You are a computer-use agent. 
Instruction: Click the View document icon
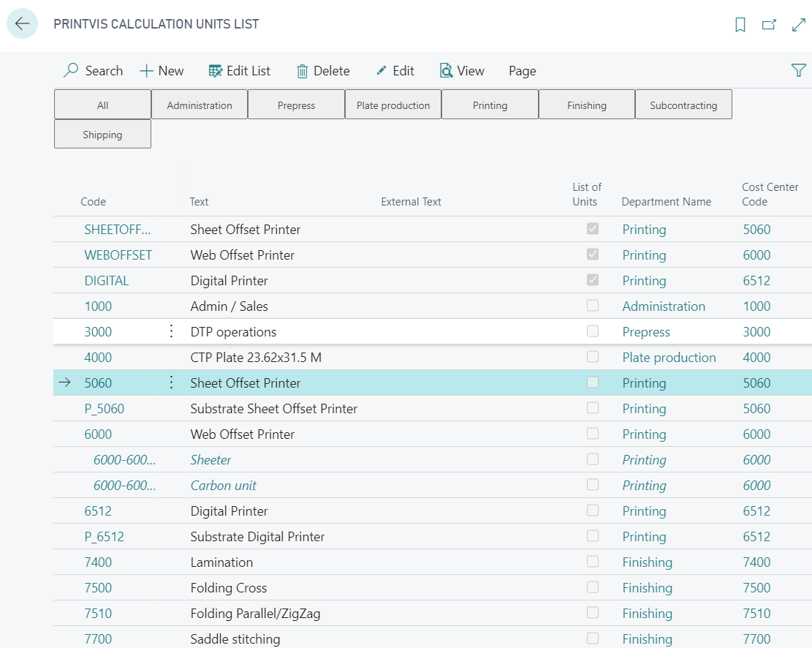(446, 70)
